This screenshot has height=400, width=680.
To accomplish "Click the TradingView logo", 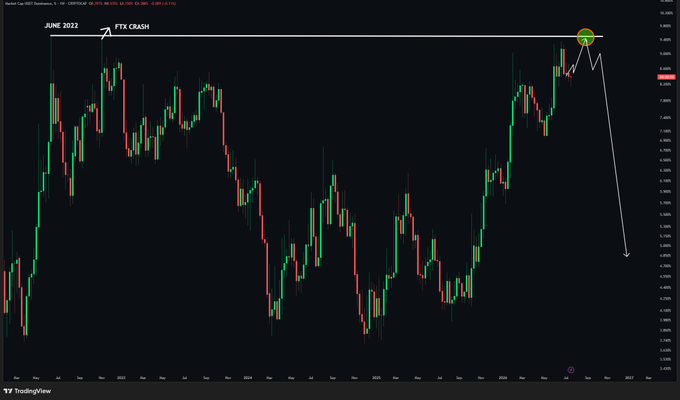I will coord(27,391).
